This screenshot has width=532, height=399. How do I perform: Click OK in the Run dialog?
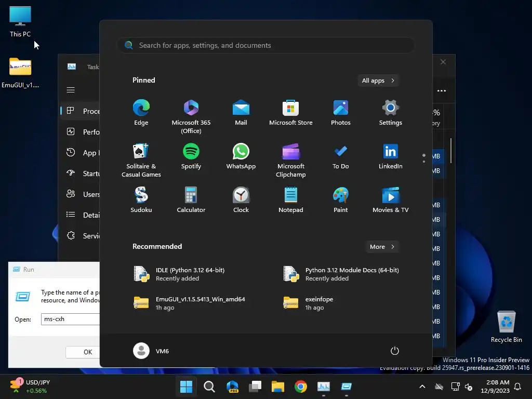(x=83, y=352)
